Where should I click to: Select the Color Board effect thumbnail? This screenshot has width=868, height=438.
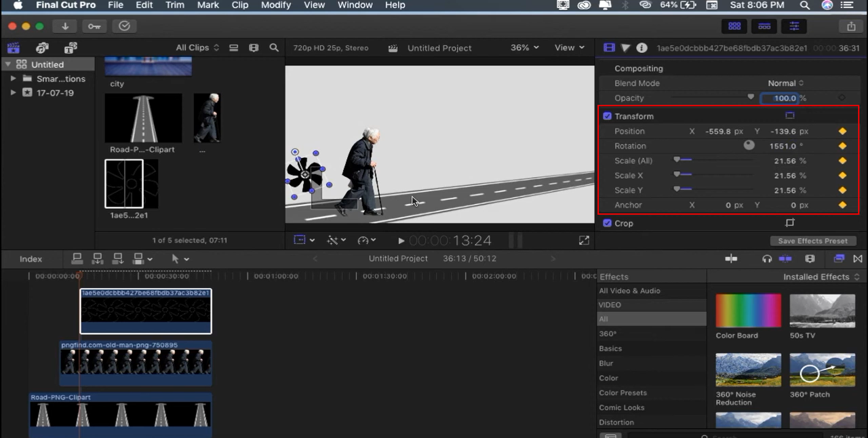tap(748, 311)
